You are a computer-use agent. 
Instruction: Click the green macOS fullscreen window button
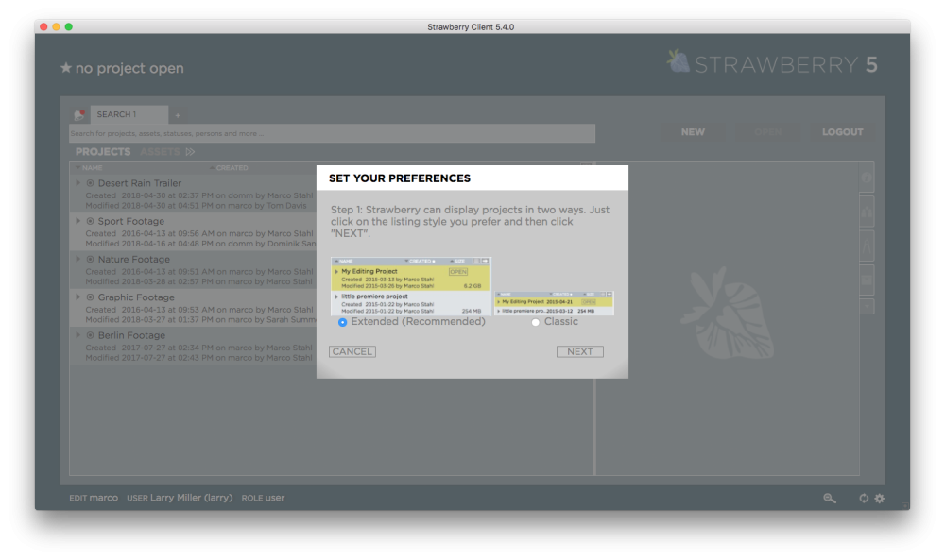[69, 26]
